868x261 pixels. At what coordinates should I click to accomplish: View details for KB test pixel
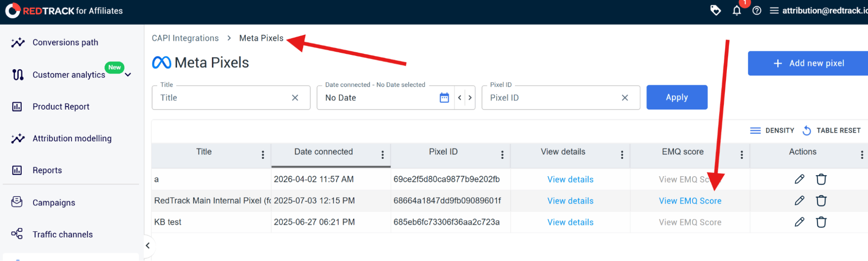(571, 222)
